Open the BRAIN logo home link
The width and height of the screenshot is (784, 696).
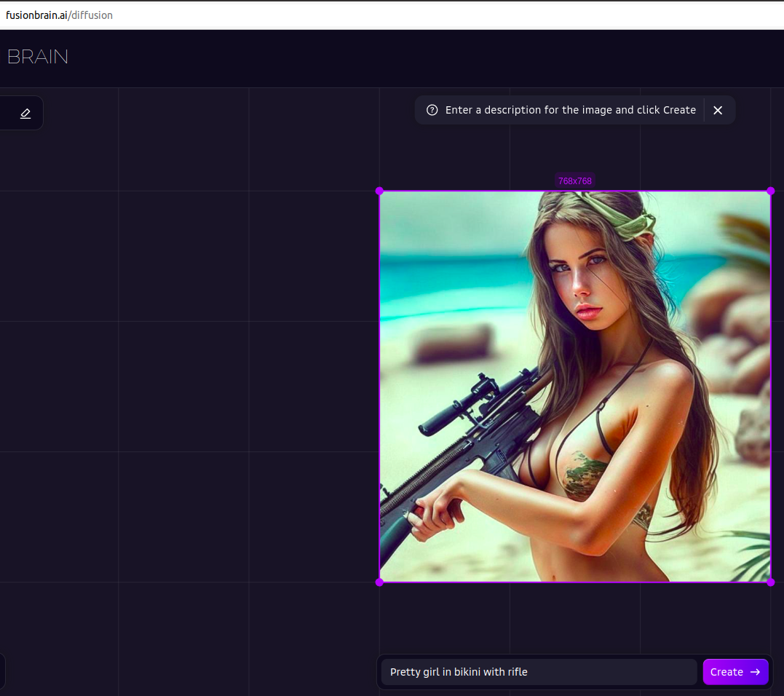[x=37, y=57]
